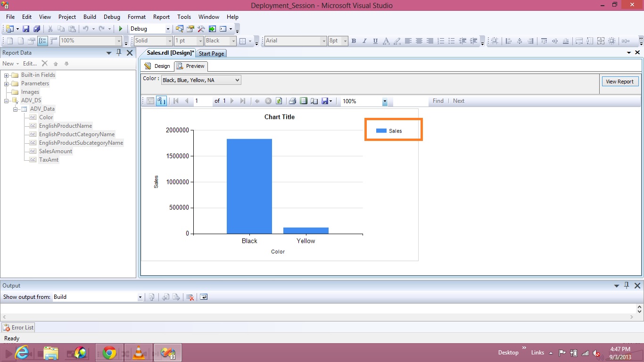644x362 pixels.
Task: Switch to the Design tab
Action: click(157, 66)
